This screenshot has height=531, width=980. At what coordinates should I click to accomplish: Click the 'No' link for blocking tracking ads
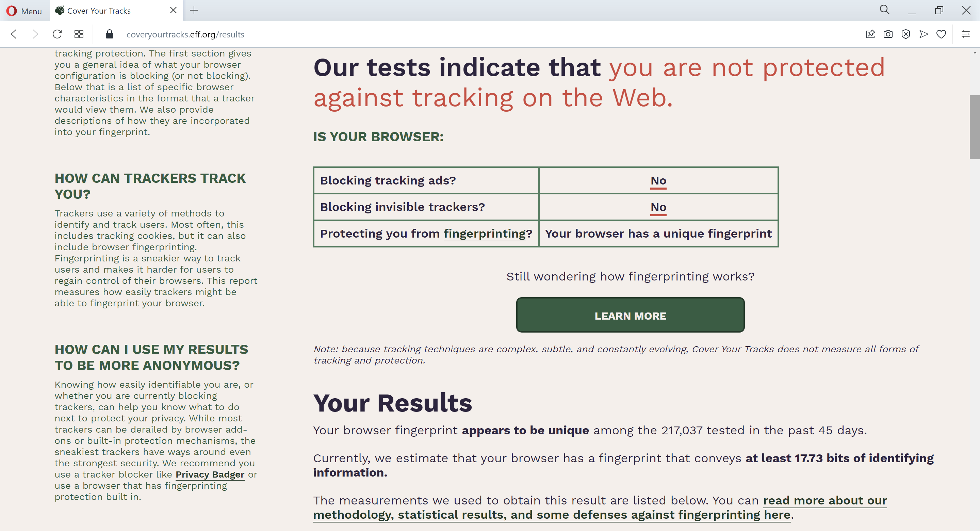[658, 180]
